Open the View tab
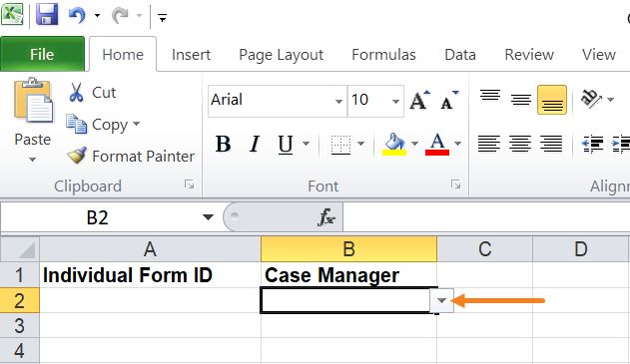Viewport: 630px width, 364px height. point(599,54)
